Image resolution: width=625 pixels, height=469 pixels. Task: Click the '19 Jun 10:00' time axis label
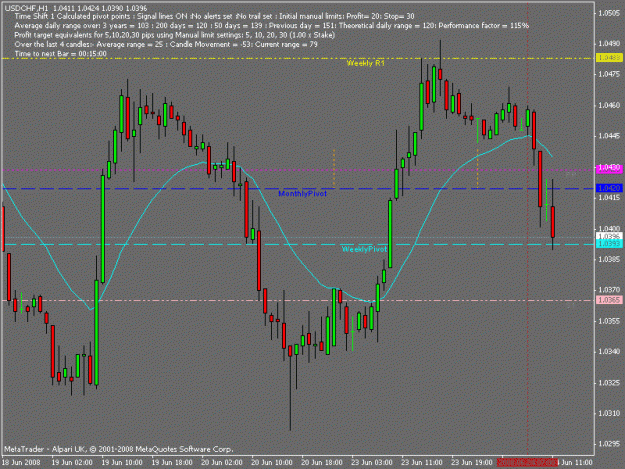click(122, 463)
